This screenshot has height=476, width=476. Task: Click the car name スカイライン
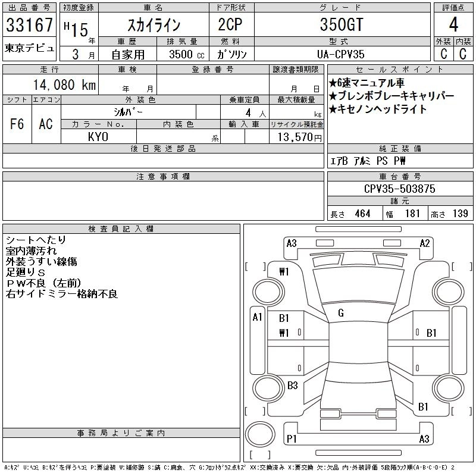click(x=154, y=25)
